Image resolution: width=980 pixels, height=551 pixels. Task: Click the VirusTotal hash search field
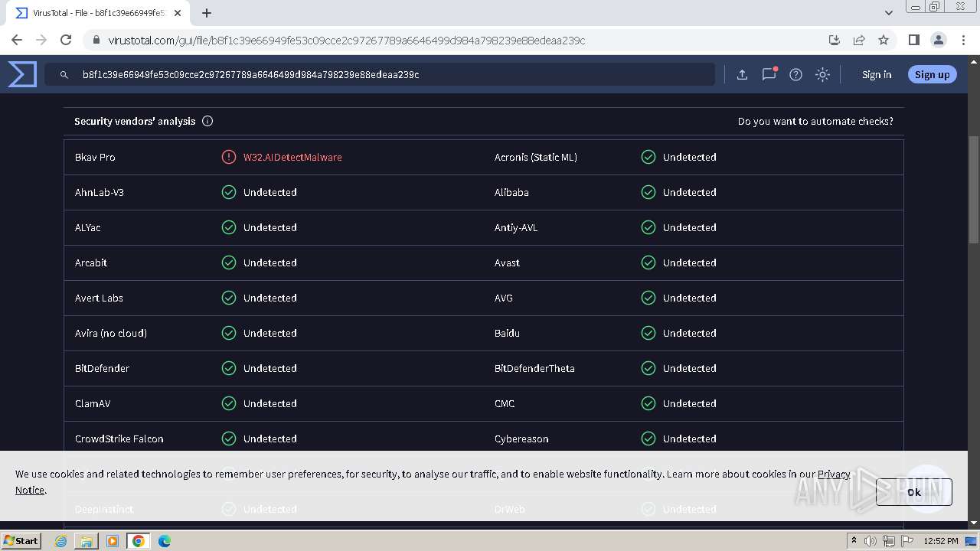[x=379, y=74]
